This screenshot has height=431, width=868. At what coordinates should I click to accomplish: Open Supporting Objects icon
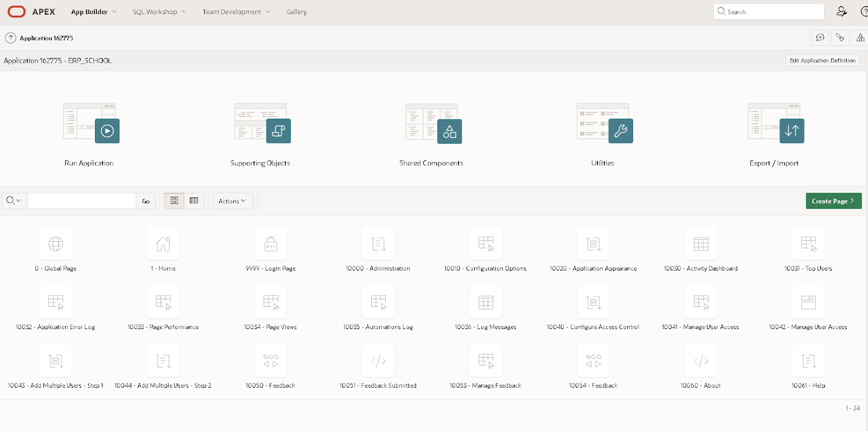(x=263, y=123)
